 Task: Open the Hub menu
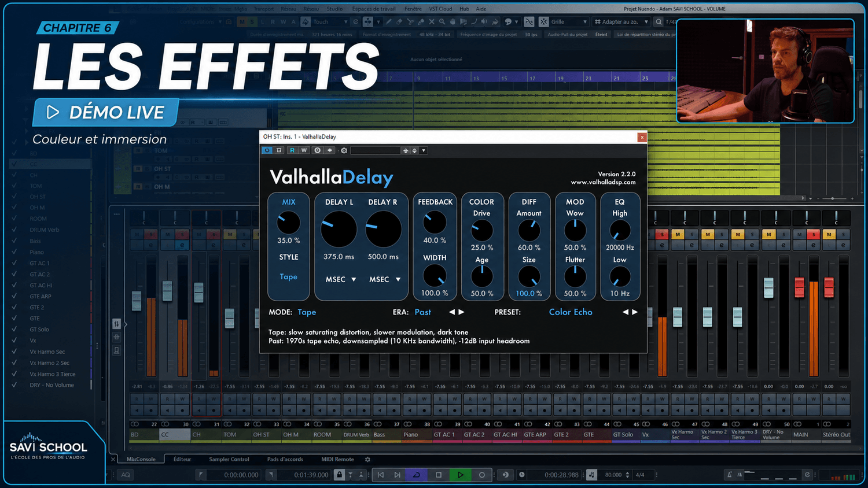click(464, 9)
